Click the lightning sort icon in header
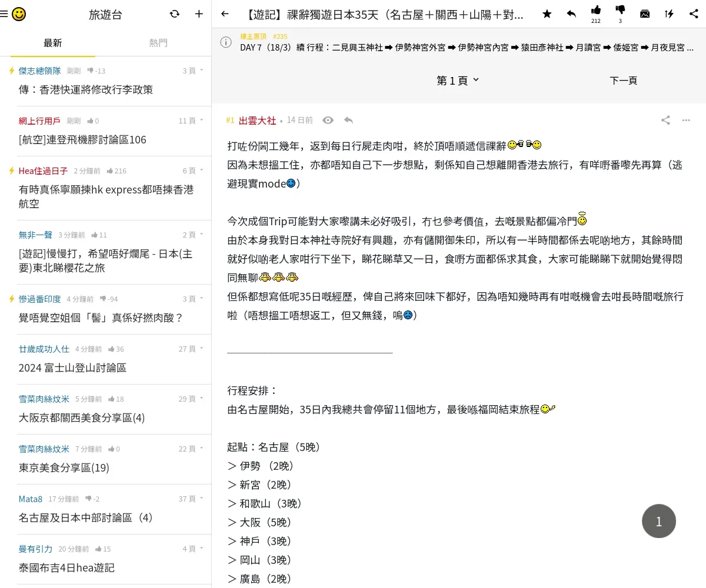Image resolution: width=706 pixels, height=588 pixels. coord(670,14)
